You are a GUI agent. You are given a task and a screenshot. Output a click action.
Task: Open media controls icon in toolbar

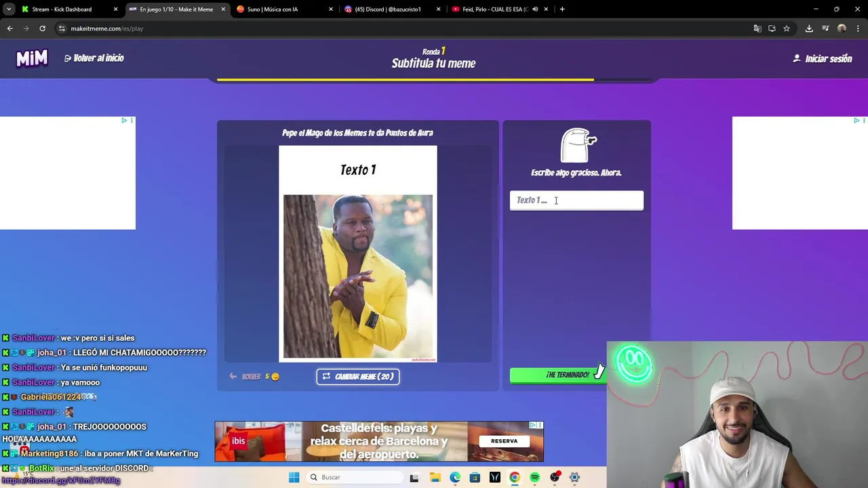825,28
